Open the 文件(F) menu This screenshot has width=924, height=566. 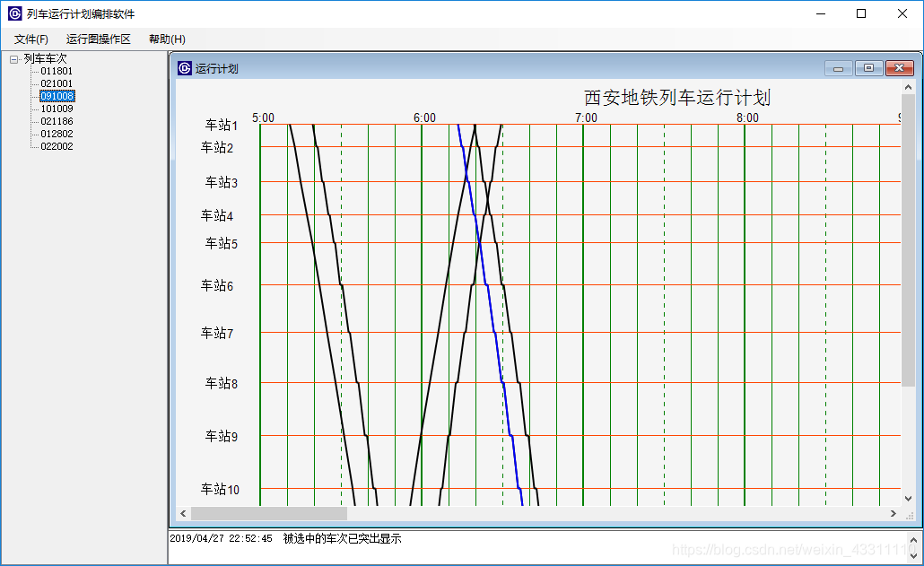[x=31, y=39]
